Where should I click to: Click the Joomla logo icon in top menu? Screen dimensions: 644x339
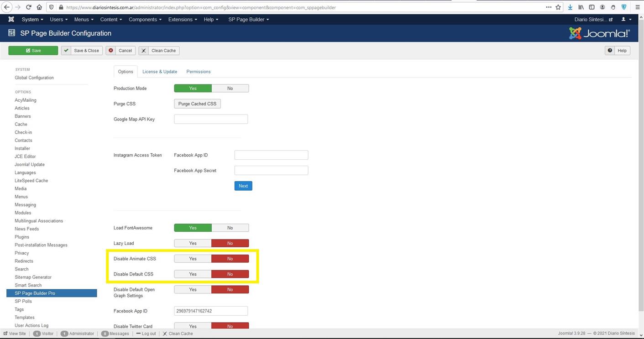[11, 19]
